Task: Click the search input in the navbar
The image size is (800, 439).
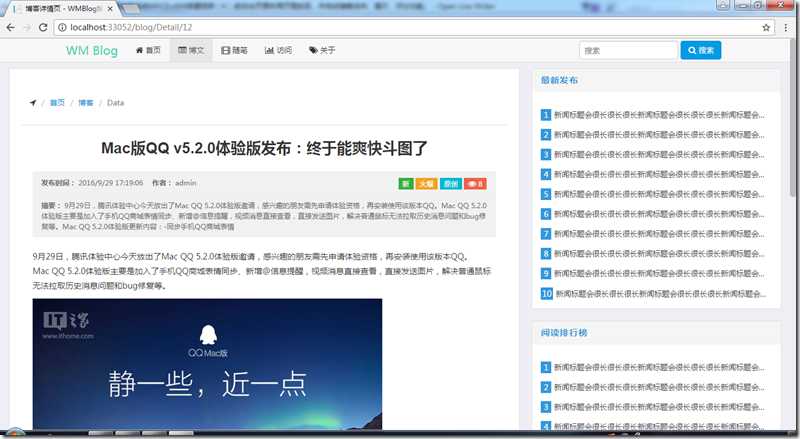Action: pyautogui.click(x=628, y=51)
